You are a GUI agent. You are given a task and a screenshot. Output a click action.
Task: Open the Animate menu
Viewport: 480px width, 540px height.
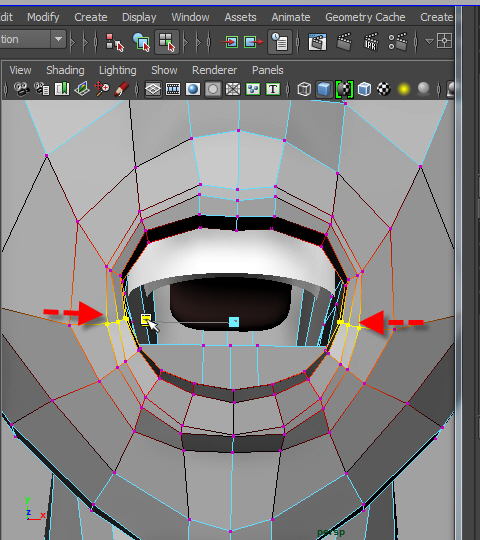click(291, 17)
